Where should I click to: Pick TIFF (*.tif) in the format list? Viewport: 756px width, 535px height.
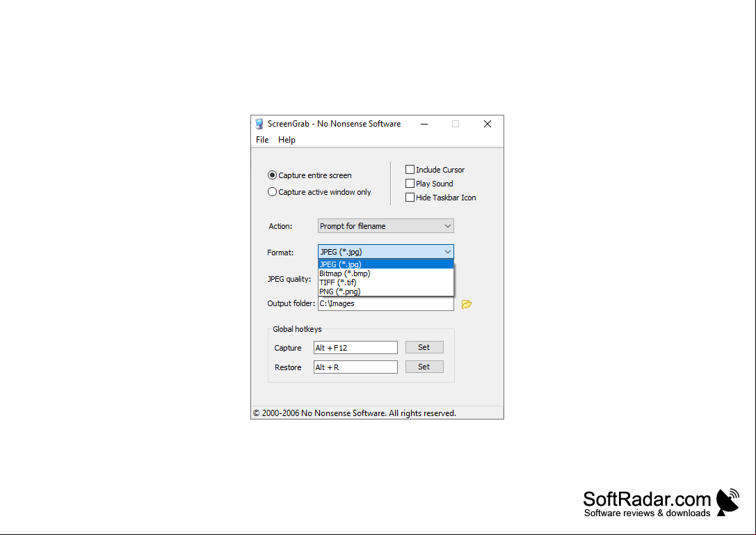(x=386, y=282)
